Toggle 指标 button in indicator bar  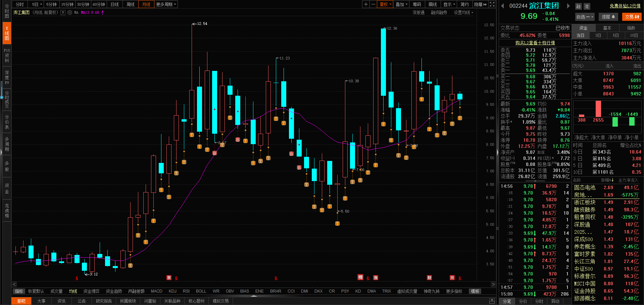[19, 291]
